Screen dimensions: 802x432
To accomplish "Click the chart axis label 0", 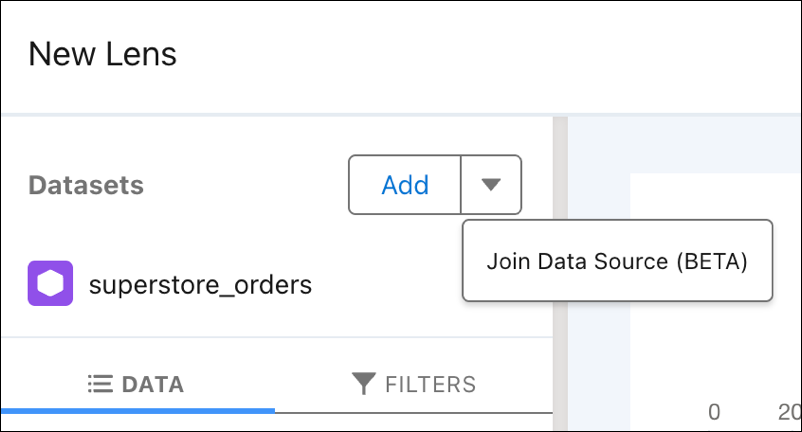I will click(x=714, y=412).
